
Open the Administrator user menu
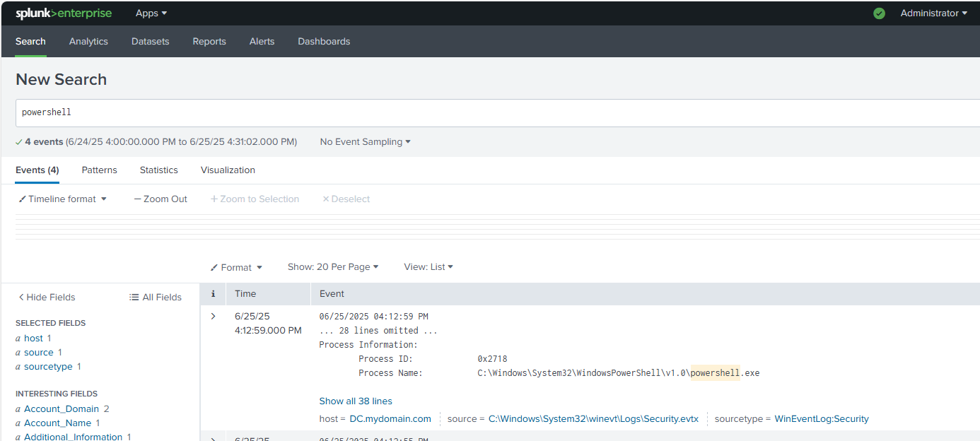(934, 13)
